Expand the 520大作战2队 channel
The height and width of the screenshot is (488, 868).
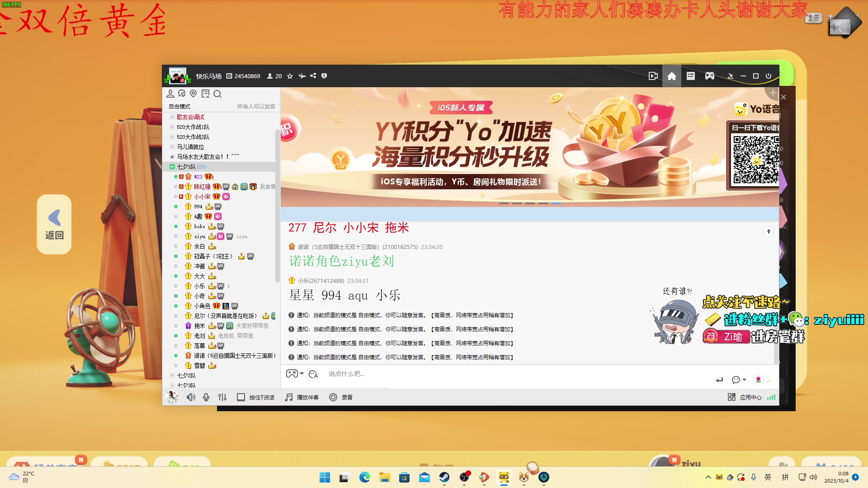pyautogui.click(x=172, y=137)
